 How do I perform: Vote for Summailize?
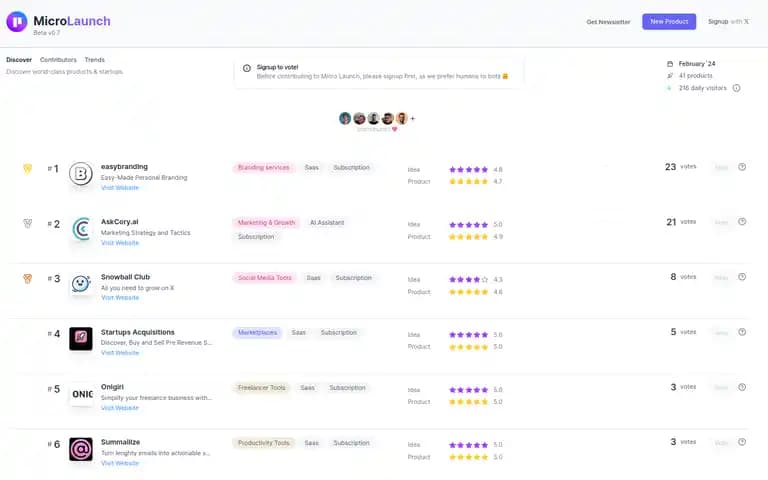pyautogui.click(x=721, y=443)
